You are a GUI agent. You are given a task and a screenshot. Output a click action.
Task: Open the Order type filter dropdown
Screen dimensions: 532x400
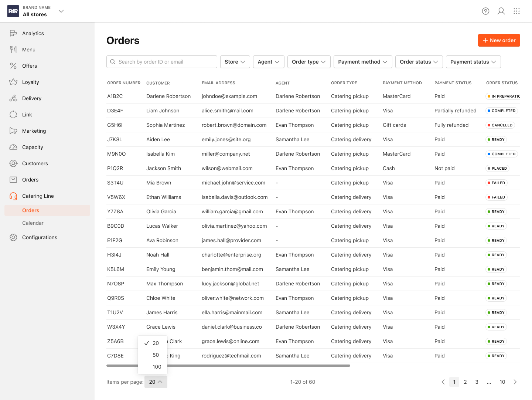(309, 62)
